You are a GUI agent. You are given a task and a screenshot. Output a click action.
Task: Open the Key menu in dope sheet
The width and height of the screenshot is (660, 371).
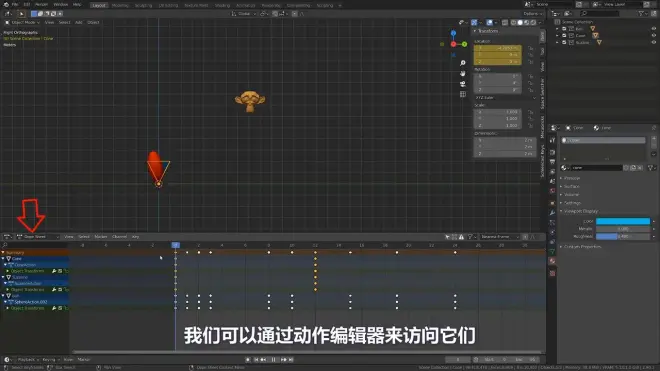tap(136, 237)
